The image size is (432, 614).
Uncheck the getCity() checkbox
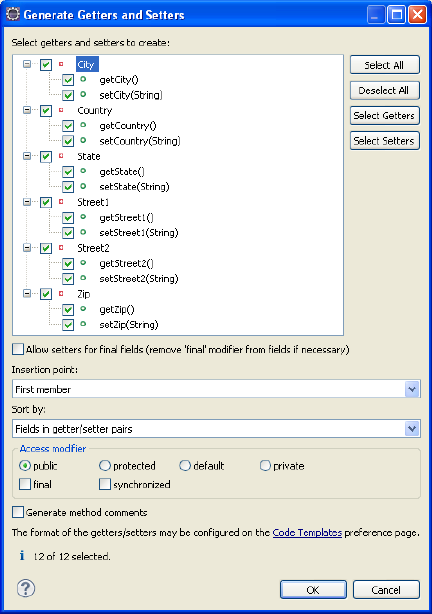[68, 80]
